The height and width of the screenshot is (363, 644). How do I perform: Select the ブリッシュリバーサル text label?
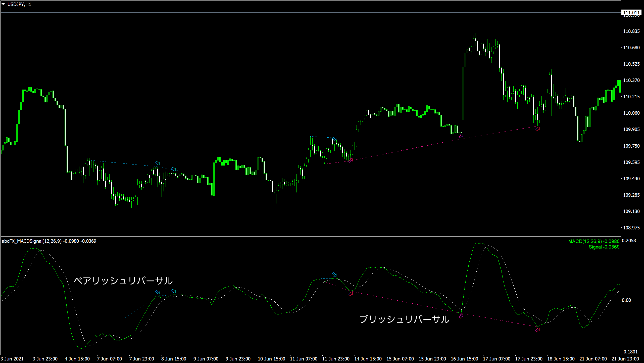pos(404,319)
